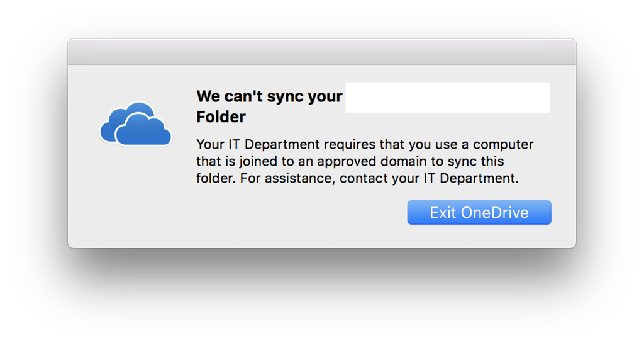Click the blue OneDrive cloud icon
Viewport: 644px width, 345px height.
[x=136, y=124]
